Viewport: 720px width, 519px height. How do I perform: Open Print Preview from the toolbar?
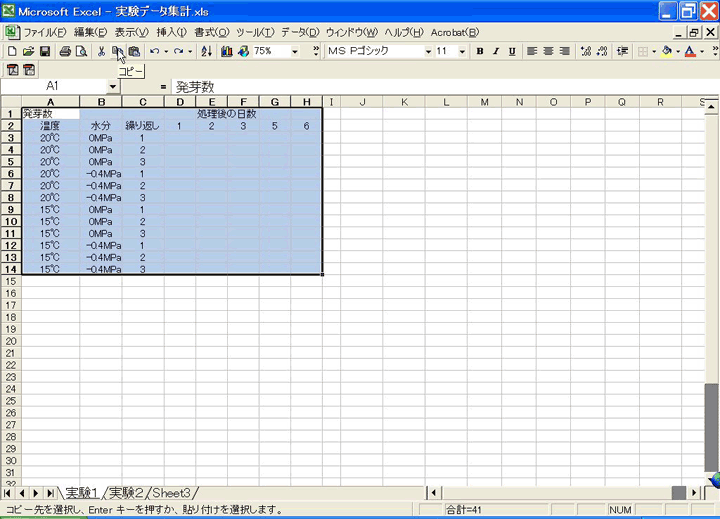[81, 51]
